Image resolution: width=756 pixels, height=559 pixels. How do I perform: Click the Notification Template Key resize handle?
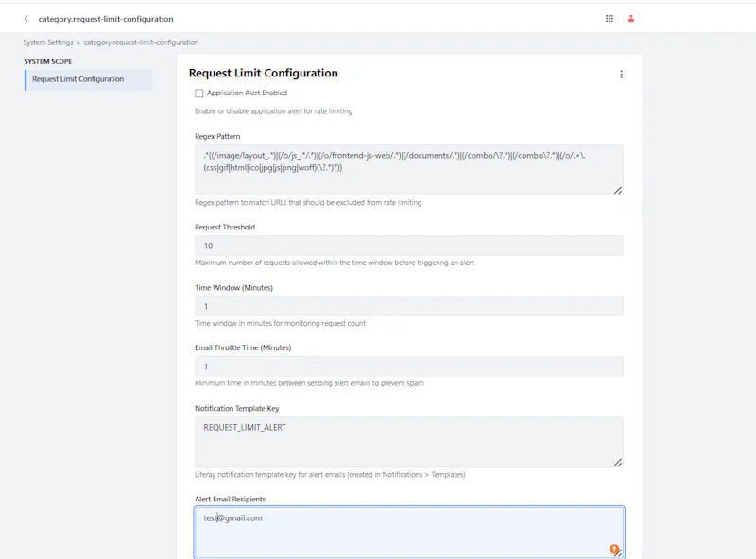pyautogui.click(x=618, y=462)
